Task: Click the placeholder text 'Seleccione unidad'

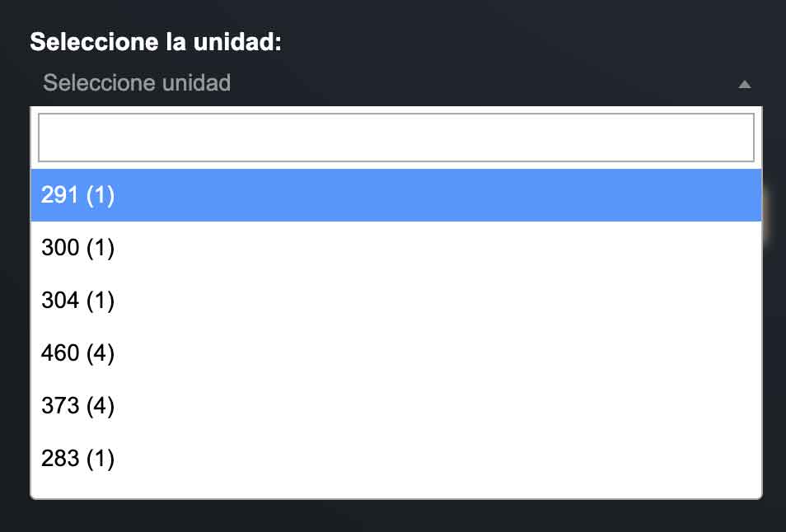Action: 137,83
